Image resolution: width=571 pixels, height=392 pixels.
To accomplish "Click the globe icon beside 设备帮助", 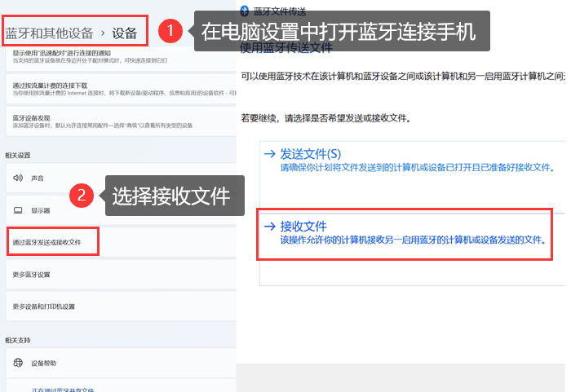I will pos(18,363).
